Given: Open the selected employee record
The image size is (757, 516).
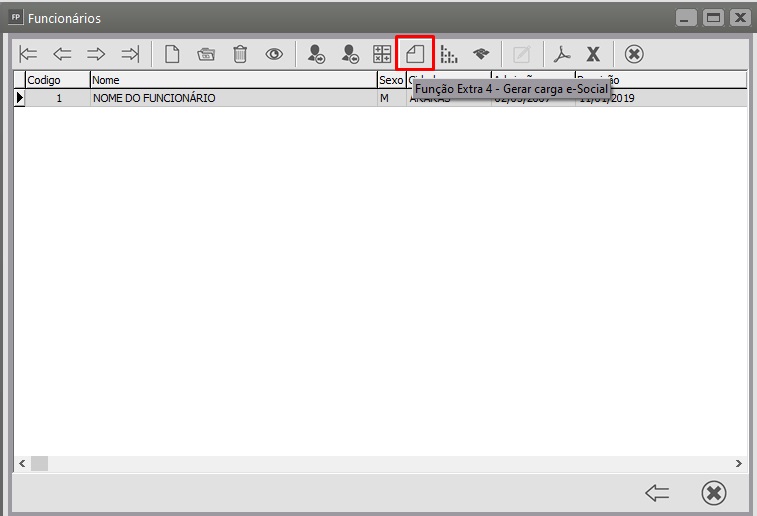Looking at the screenshot, I should click(x=206, y=54).
